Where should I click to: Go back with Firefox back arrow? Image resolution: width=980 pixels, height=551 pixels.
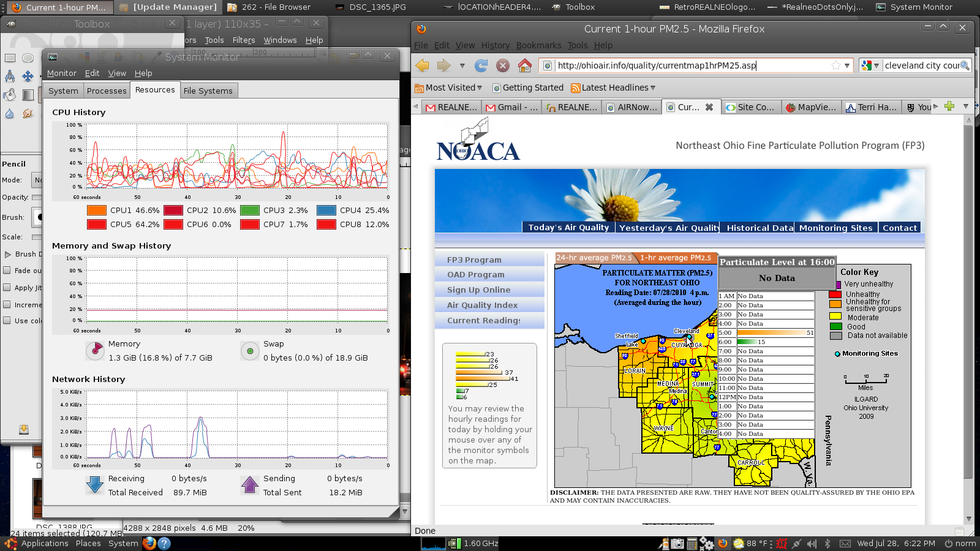[422, 66]
